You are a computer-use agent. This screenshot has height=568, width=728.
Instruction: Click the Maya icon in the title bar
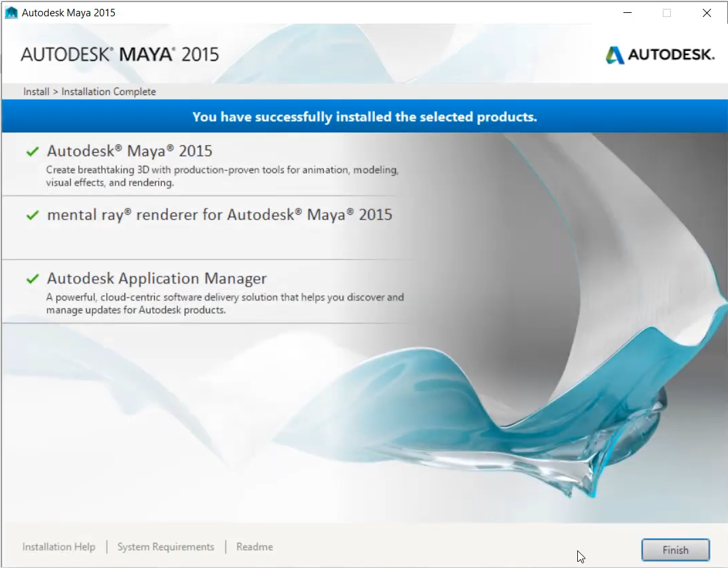(x=11, y=13)
